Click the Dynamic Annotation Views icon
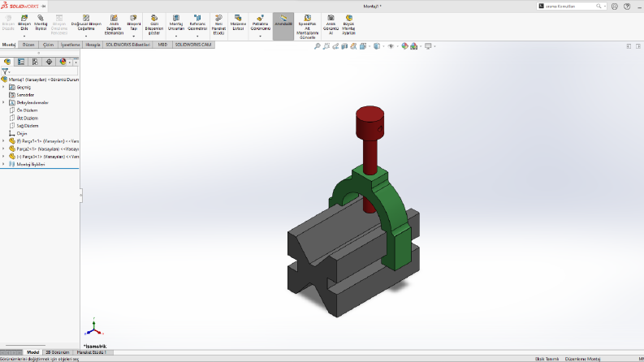644x362 pixels. click(353, 46)
